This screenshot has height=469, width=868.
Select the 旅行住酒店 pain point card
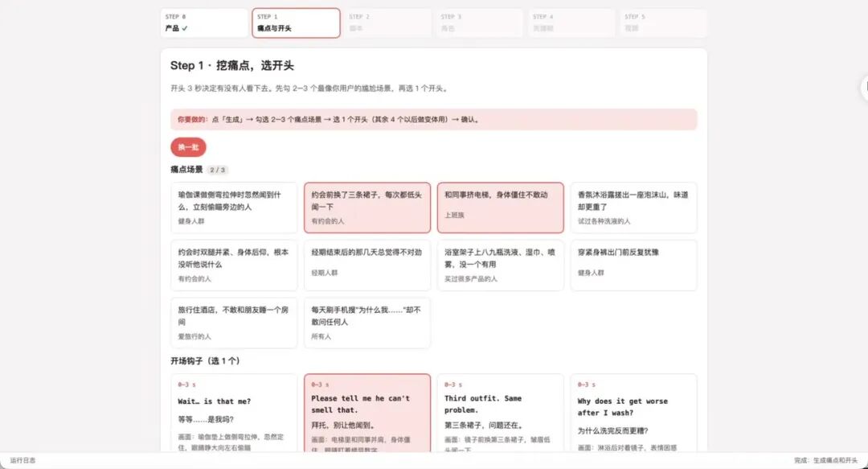click(234, 323)
